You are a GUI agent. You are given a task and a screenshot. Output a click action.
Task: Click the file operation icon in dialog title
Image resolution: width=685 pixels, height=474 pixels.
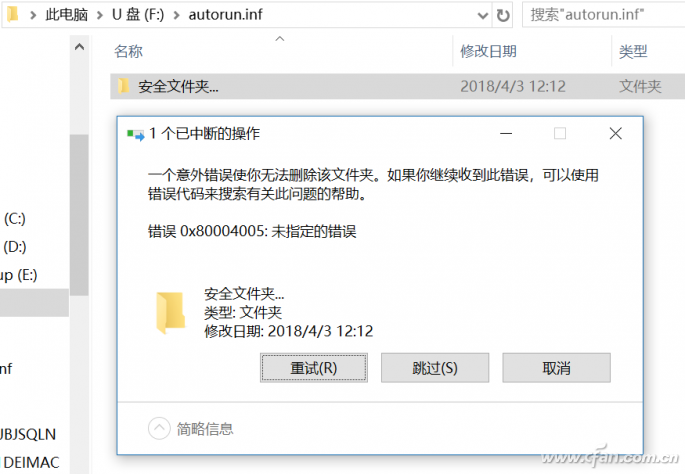135,134
